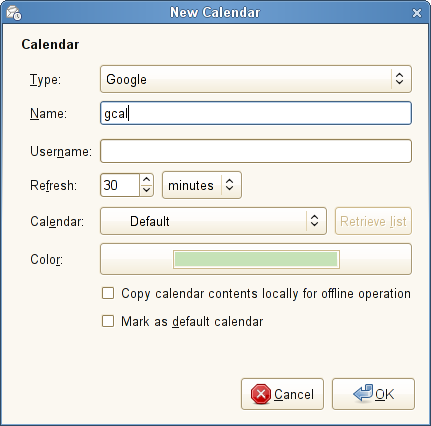Click the blue return arrow icon on OK
Viewport: 431px width, 426px height.
(x=363, y=393)
